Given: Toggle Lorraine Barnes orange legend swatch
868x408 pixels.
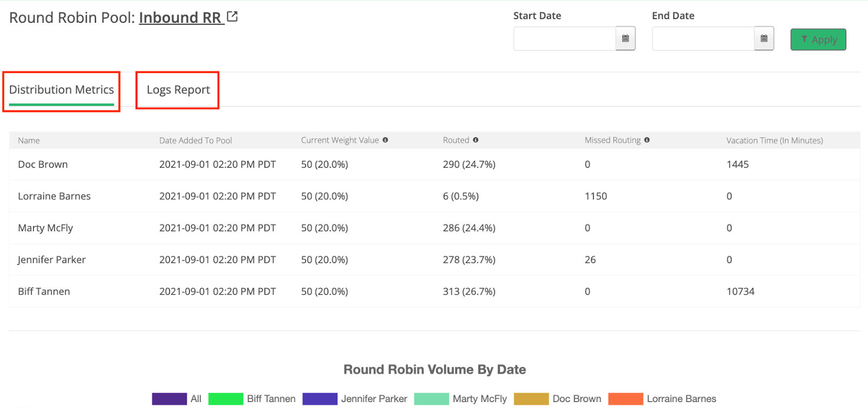Looking at the screenshot, I should (x=626, y=399).
